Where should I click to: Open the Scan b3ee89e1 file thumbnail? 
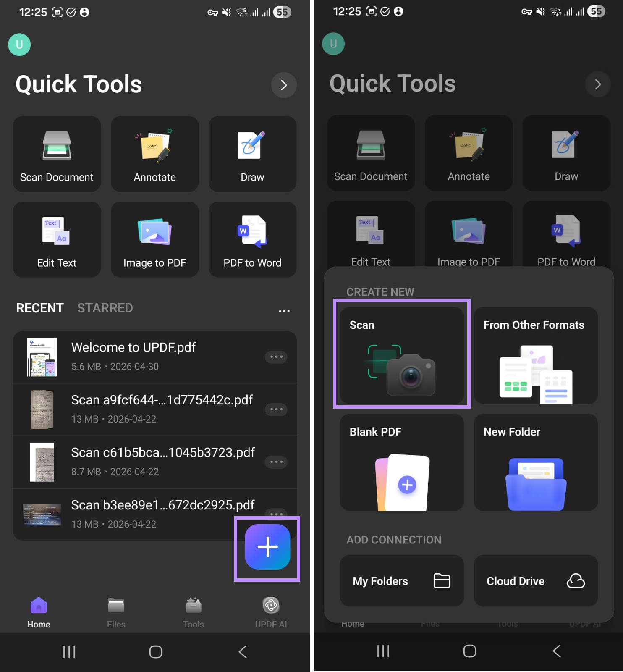click(x=42, y=515)
